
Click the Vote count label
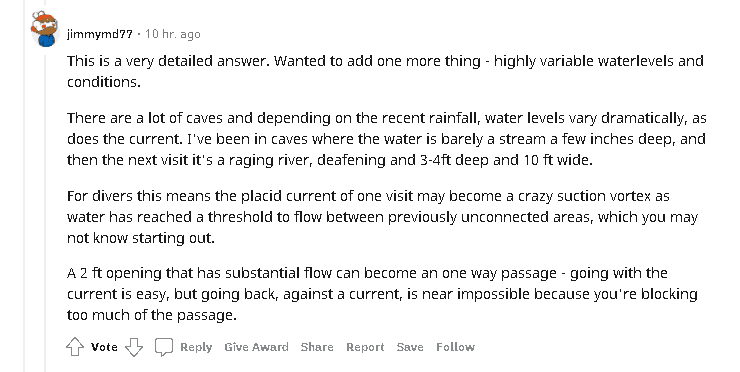[104, 347]
